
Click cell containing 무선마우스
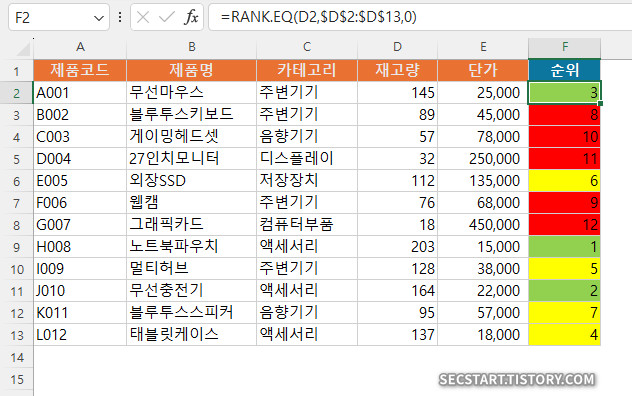tap(191, 93)
